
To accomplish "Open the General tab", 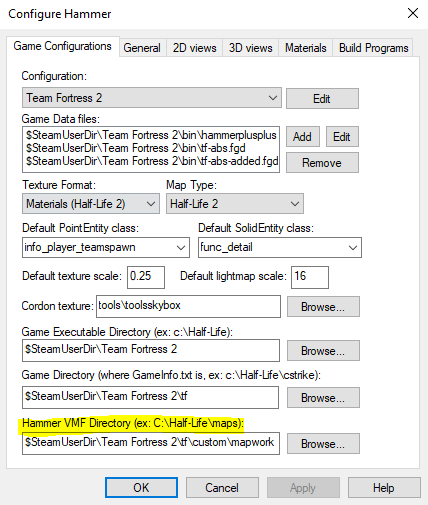I will (142, 48).
